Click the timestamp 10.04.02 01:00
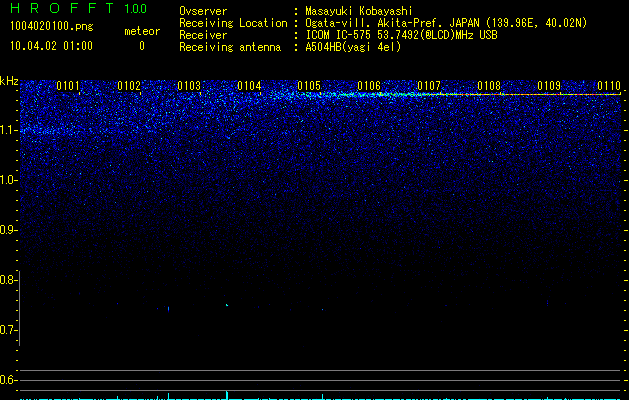The width and height of the screenshot is (629, 400). pos(51,46)
